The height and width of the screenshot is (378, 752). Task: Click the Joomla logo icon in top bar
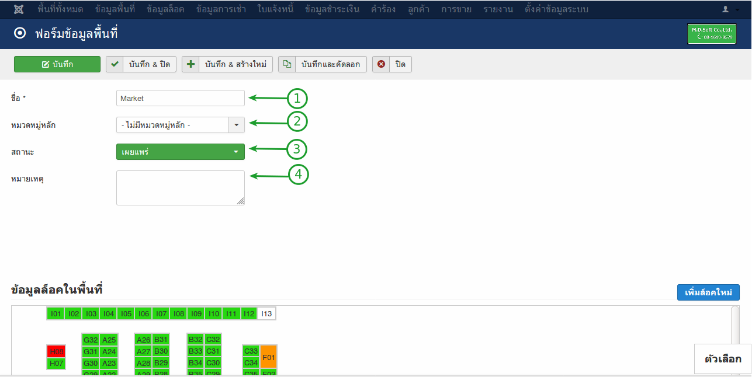point(19,9)
